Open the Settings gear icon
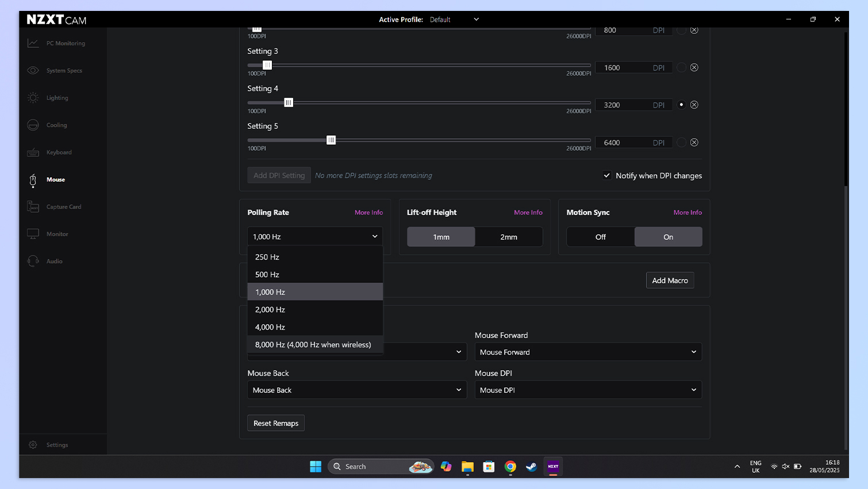Image resolution: width=868 pixels, height=489 pixels. [33, 445]
